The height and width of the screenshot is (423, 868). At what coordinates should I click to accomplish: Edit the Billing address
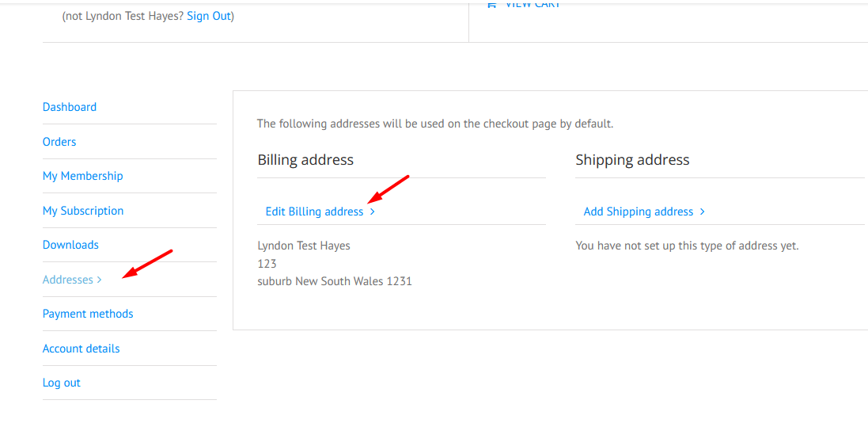(x=314, y=211)
